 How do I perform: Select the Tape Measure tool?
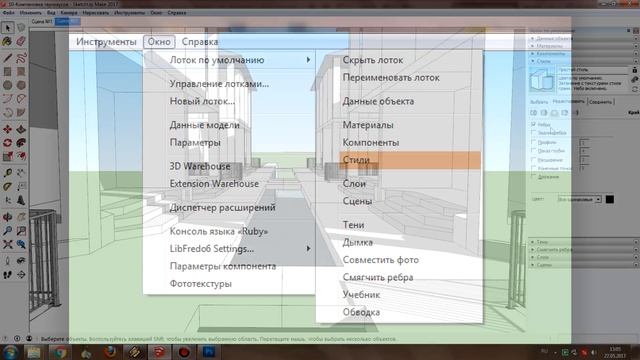click(x=7, y=173)
